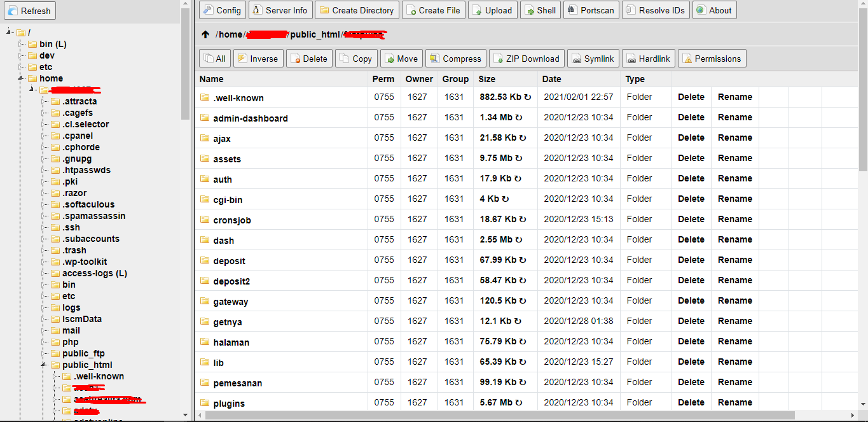Click the Copy toolbar button

point(356,59)
